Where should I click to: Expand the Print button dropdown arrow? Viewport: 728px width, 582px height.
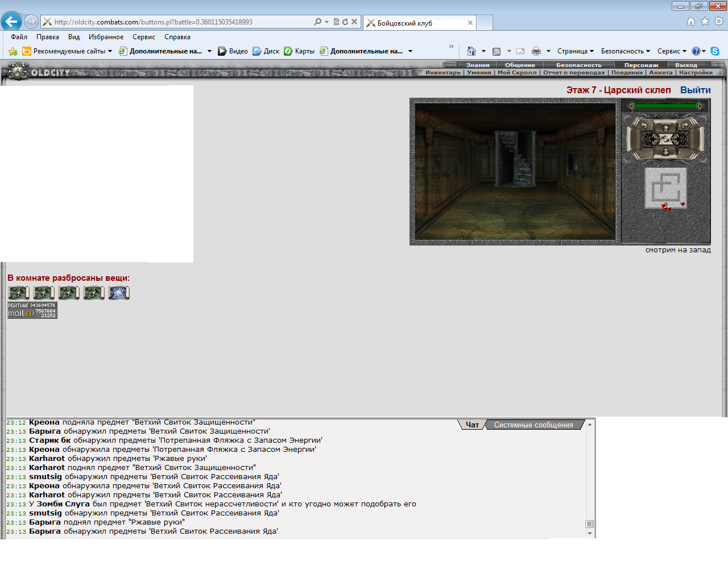tap(548, 51)
